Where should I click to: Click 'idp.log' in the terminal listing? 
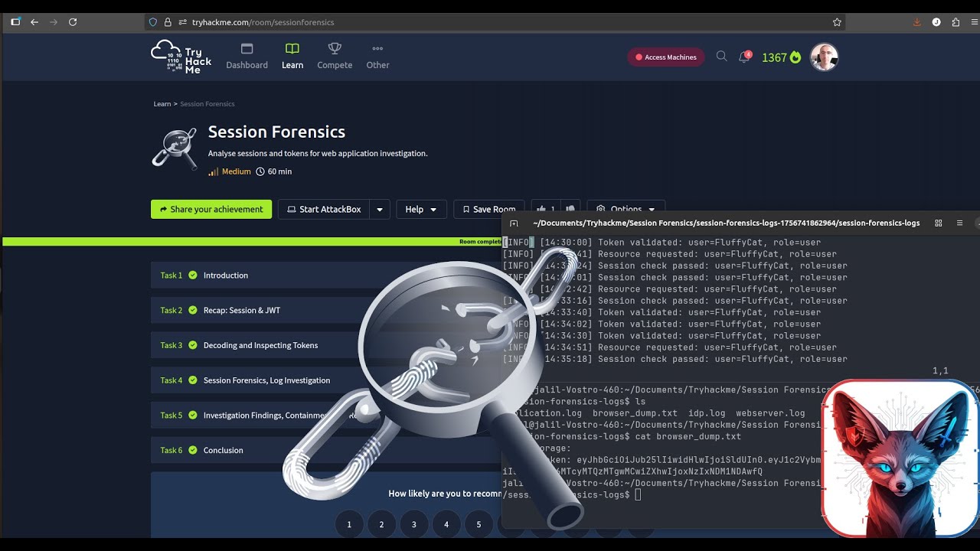pos(704,413)
